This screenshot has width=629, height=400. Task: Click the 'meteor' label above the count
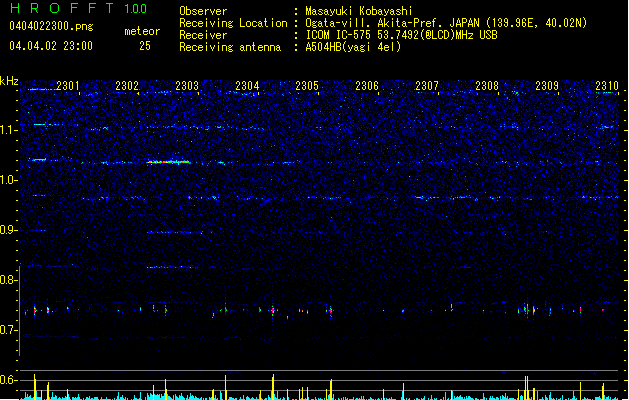pyautogui.click(x=142, y=31)
